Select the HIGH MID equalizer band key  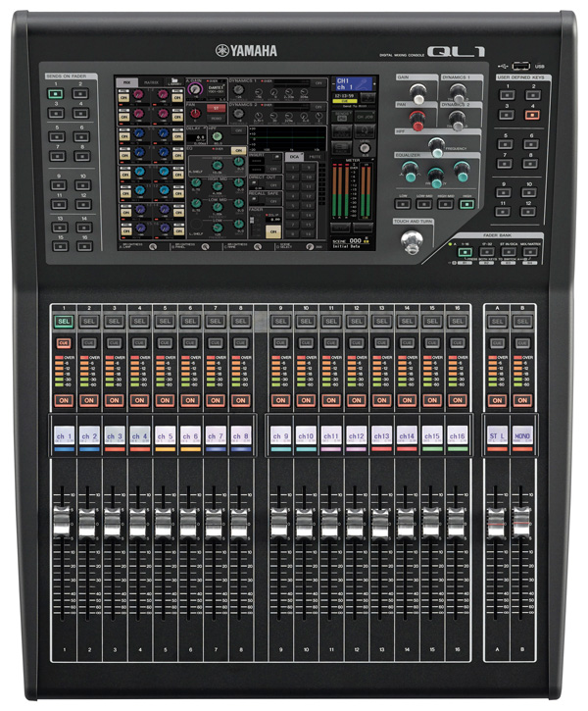point(445,204)
